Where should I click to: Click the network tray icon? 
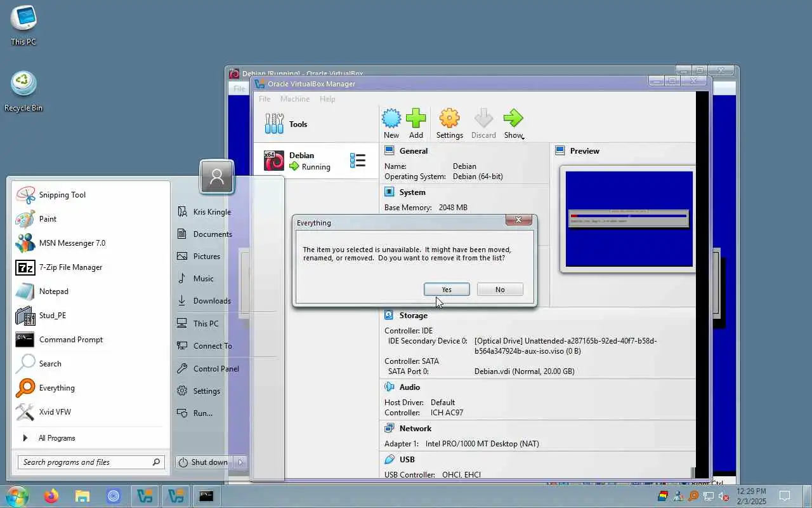click(709, 496)
